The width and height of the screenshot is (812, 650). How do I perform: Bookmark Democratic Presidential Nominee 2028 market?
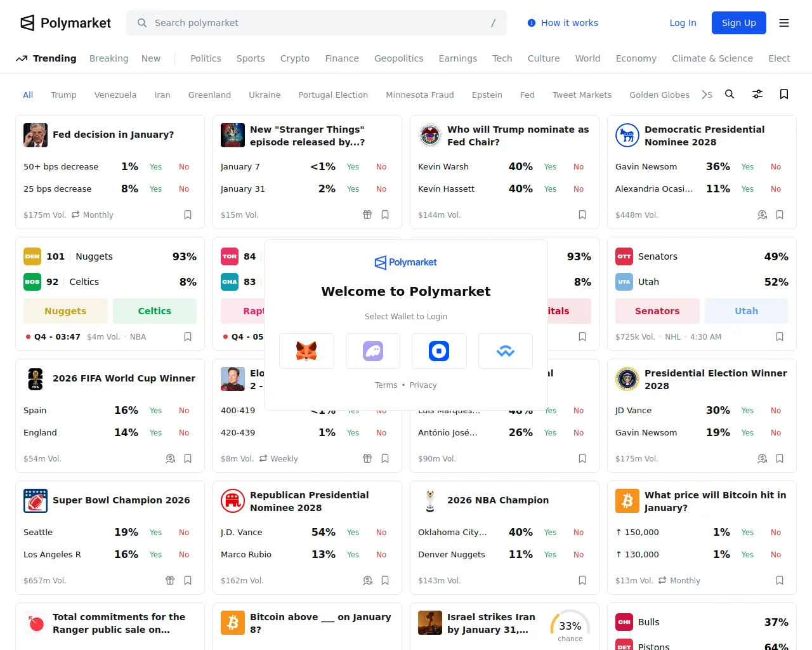pos(780,215)
